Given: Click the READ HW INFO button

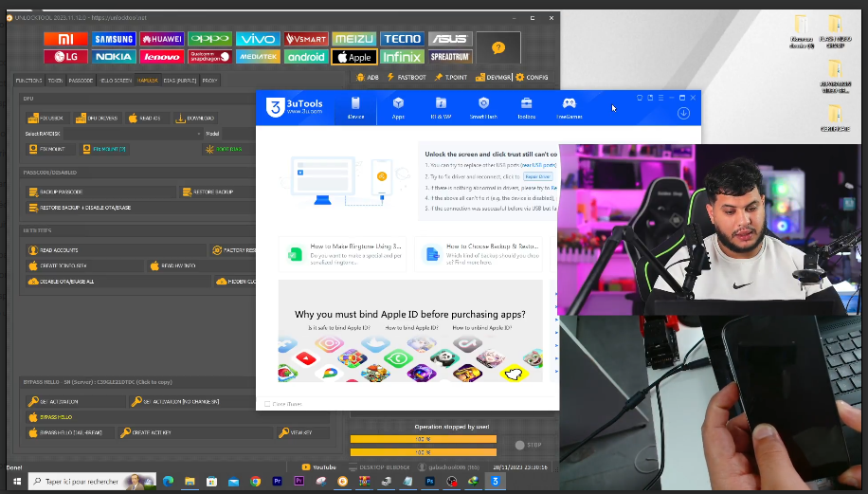Looking at the screenshot, I should (202, 265).
